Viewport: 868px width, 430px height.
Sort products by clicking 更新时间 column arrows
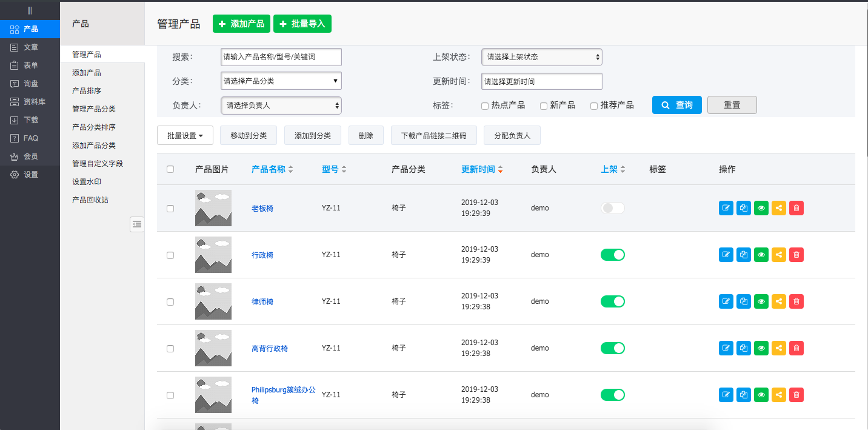click(501, 169)
